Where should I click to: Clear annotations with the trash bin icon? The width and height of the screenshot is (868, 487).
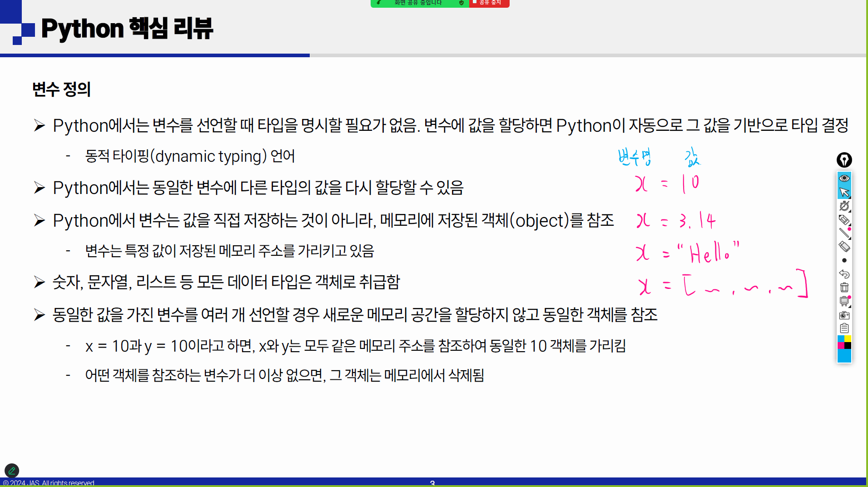coord(844,288)
